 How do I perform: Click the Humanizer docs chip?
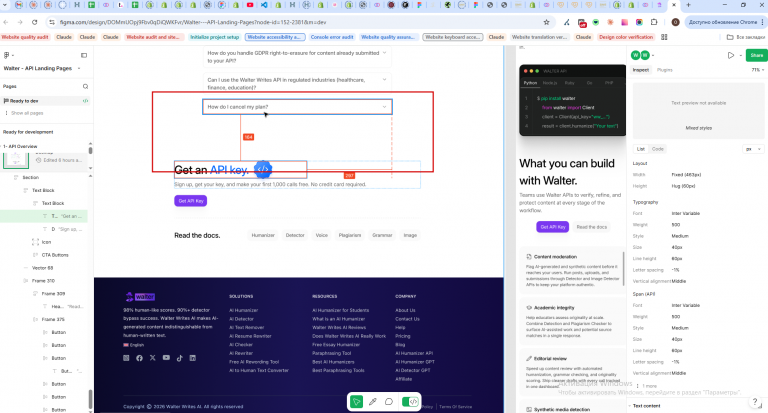263,235
